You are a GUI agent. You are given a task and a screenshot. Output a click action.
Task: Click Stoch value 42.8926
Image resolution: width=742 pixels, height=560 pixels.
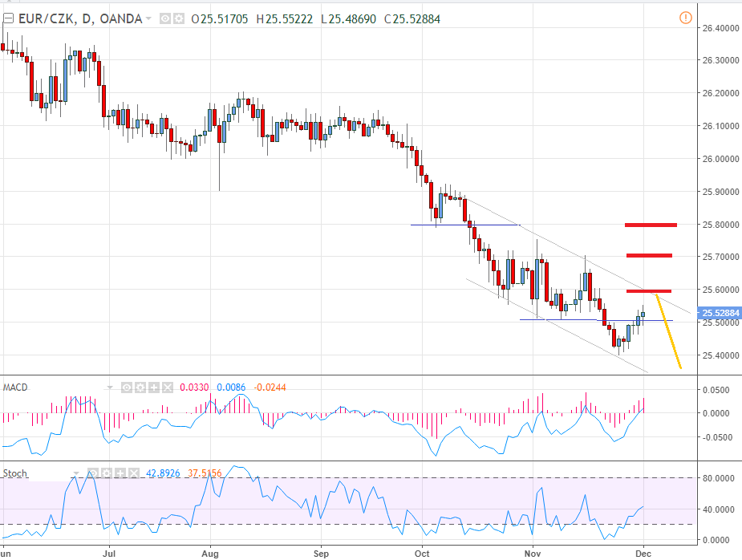point(163,473)
